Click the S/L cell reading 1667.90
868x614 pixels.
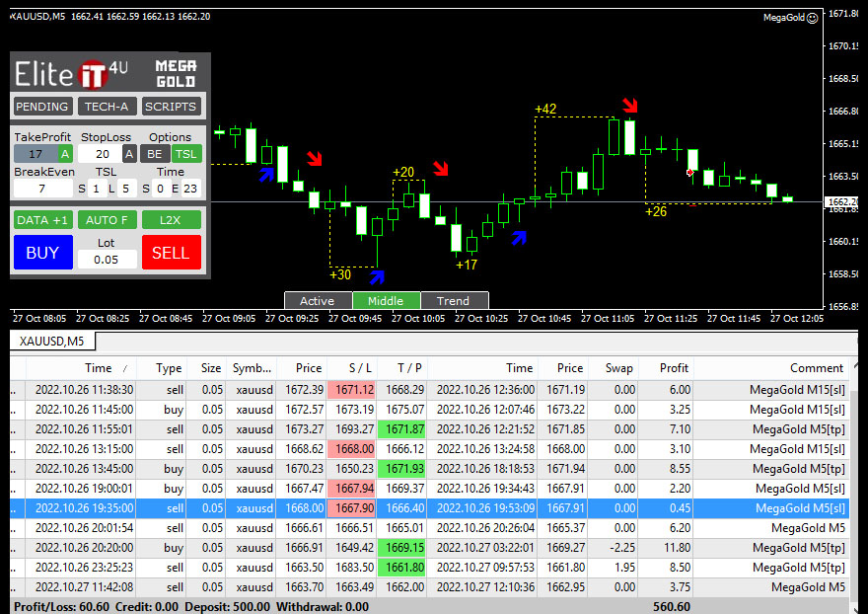pyautogui.click(x=352, y=508)
